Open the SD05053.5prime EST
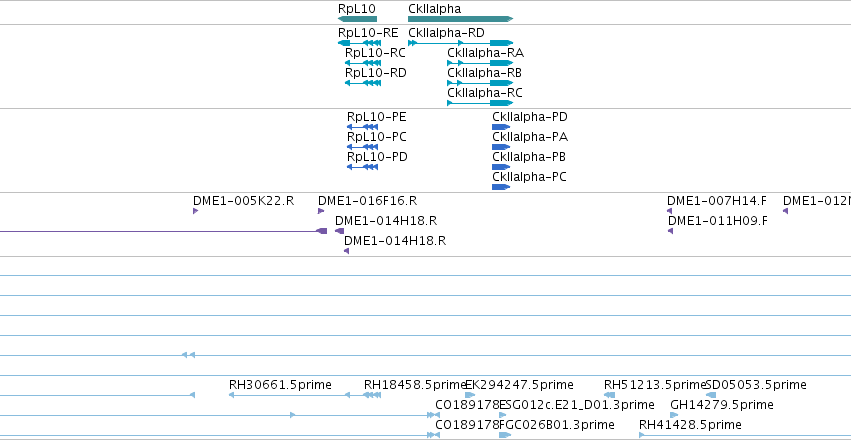Screen dimensions: 851x440 (711, 395)
